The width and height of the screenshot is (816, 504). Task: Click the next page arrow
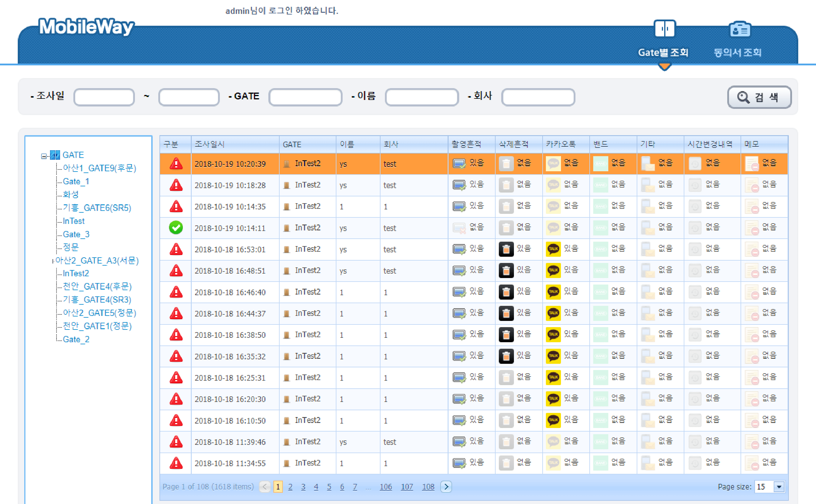click(446, 487)
